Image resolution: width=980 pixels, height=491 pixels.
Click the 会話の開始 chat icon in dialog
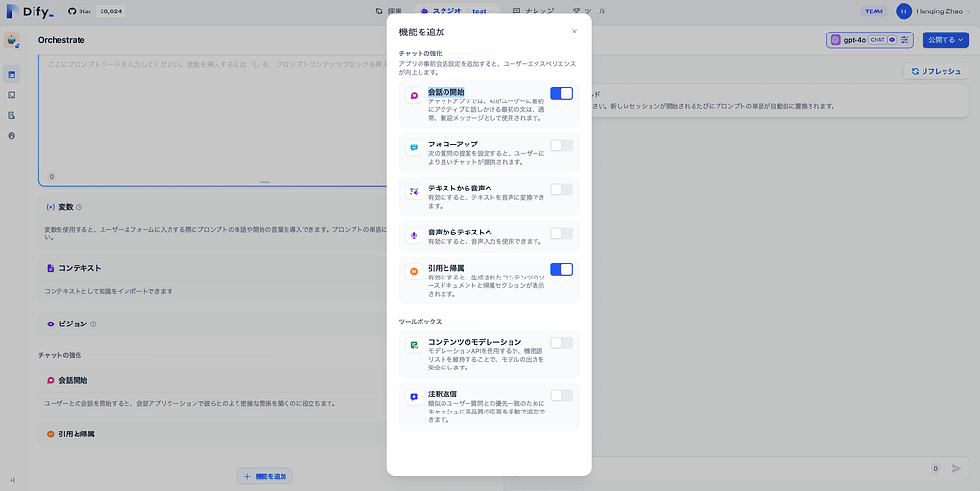(414, 96)
